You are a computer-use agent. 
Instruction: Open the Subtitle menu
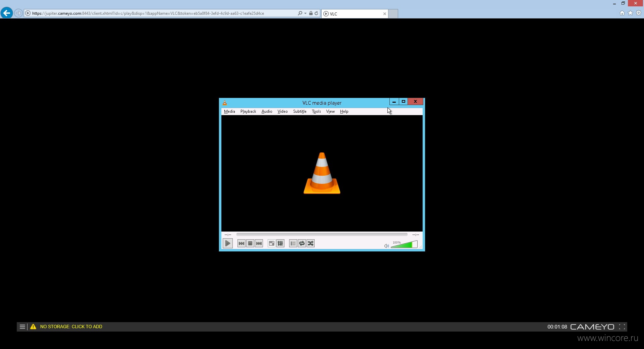point(300,111)
